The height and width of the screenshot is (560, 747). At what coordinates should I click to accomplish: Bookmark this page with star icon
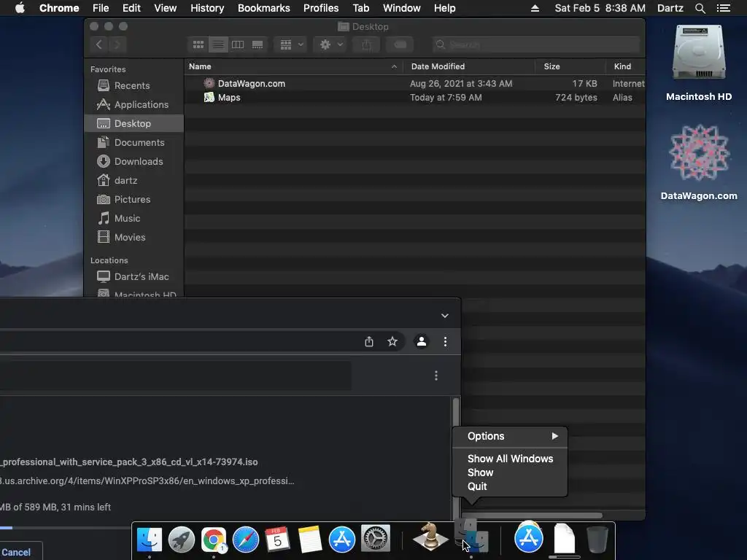pyautogui.click(x=392, y=341)
